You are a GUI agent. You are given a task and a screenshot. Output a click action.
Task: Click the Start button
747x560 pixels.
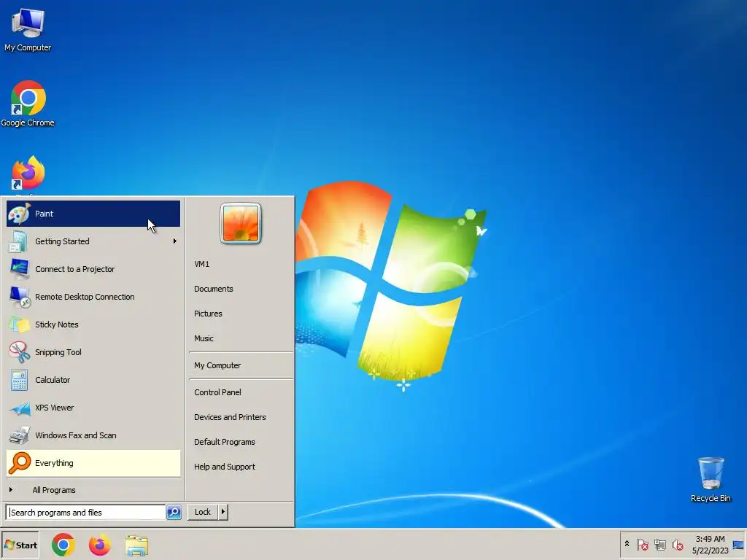20,545
